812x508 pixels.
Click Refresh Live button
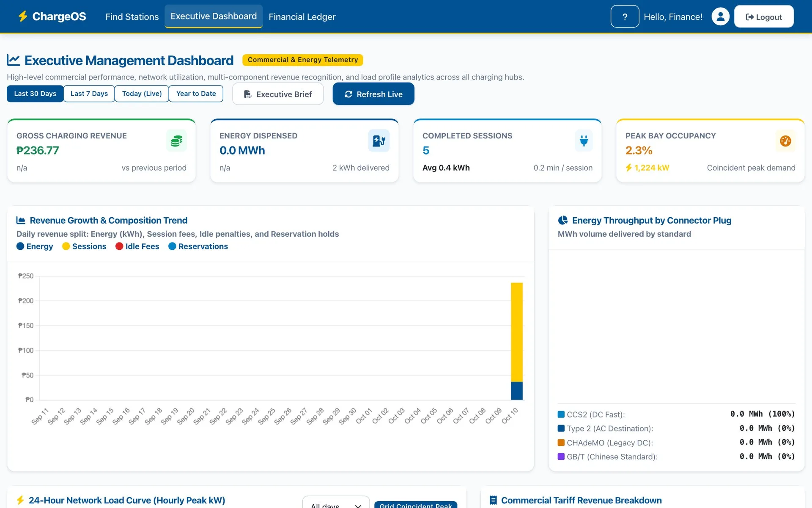tap(373, 94)
